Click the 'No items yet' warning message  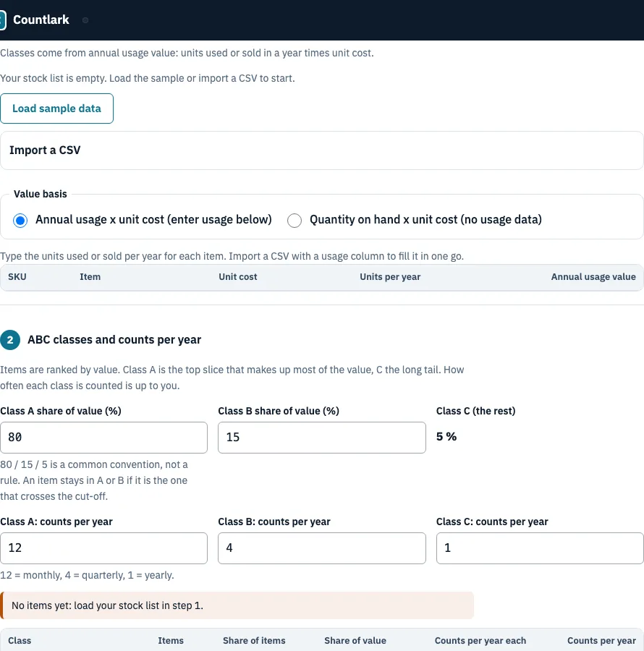point(237,605)
